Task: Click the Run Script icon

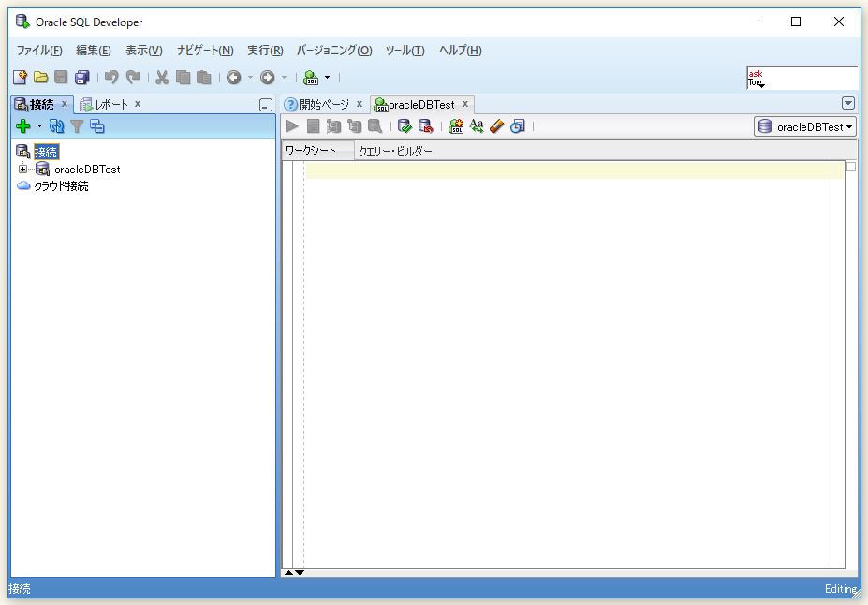Action: click(313, 126)
